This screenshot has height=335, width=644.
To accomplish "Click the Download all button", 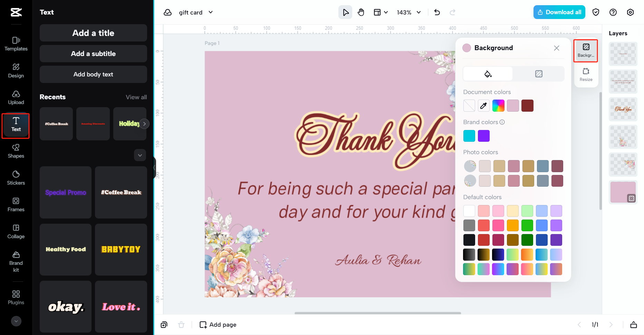I will pos(559,12).
